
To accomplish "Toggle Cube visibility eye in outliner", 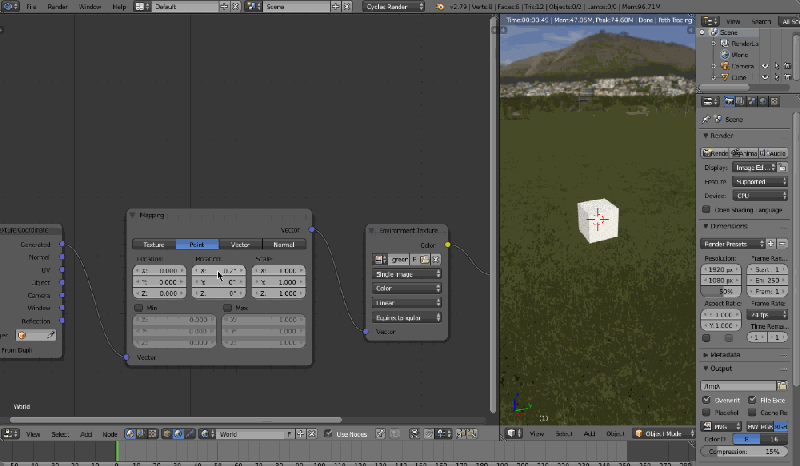I will (x=765, y=77).
